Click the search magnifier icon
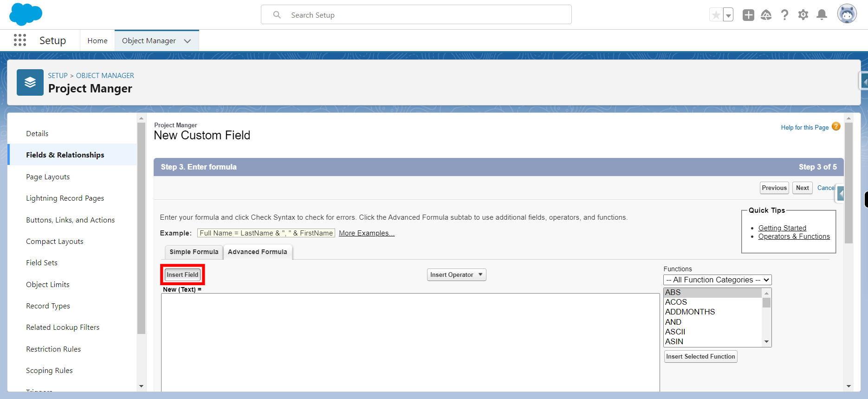The image size is (868, 399). point(277,15)
